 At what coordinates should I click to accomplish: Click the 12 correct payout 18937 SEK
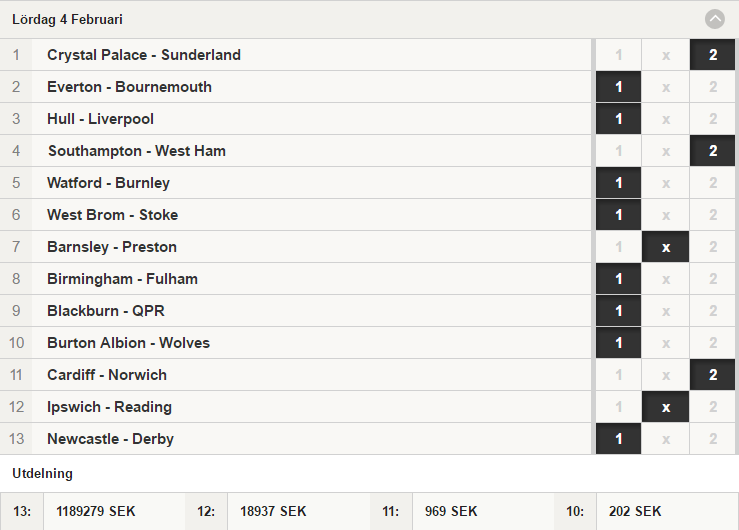(x=273, y=511)
